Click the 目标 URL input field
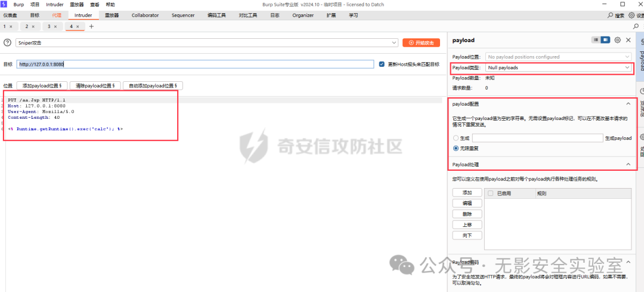This screenshot has height=292, width=644. 195,64
